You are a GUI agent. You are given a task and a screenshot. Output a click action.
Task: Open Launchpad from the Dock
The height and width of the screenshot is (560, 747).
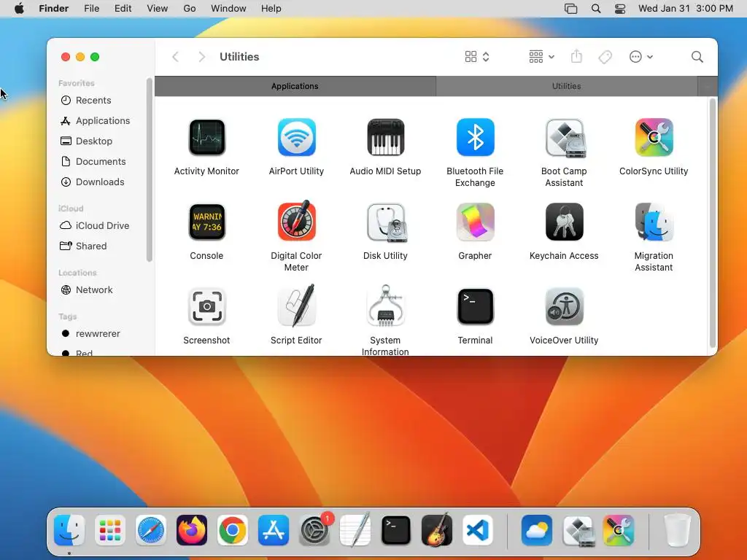(110, 530)
